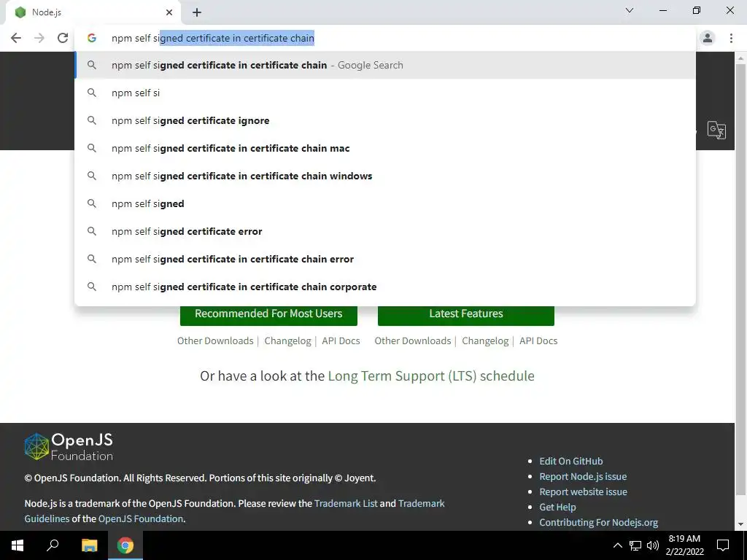
Task: Click the taskbar clock showing 8:19 AM
Action: [684, 545]
